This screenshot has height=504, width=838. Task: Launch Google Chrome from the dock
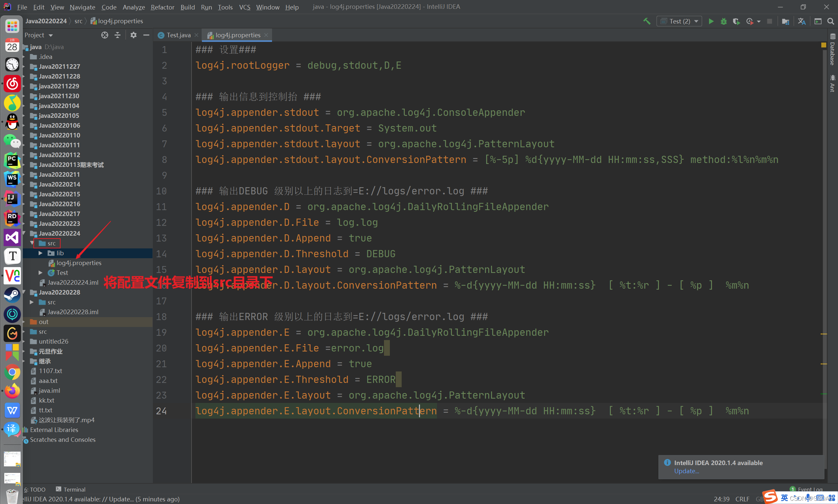tap(12, 372)
